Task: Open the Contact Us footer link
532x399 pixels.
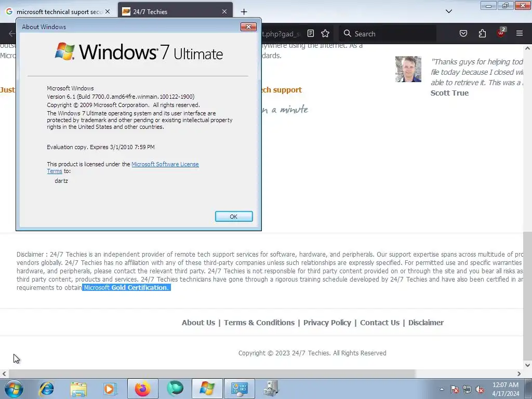Action: (380, 323)
